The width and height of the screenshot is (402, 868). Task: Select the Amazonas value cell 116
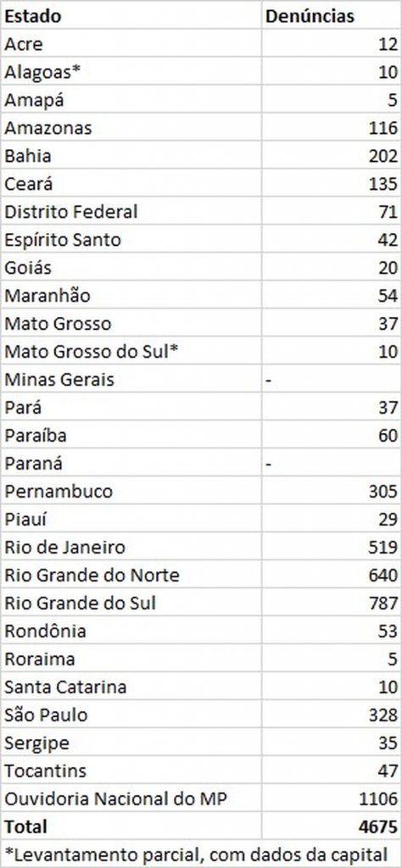pos(331,127)
